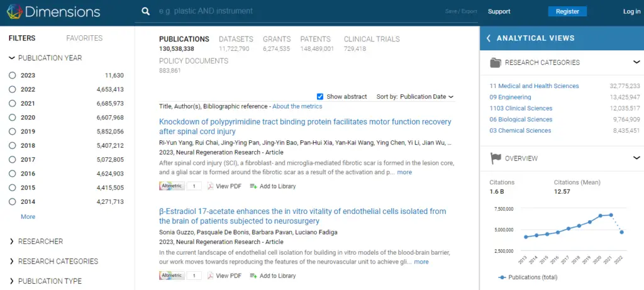The image size is (644, 290).
Task: Click the Altmetric badge of the Knockdown article
Action: tap(172, 186)
